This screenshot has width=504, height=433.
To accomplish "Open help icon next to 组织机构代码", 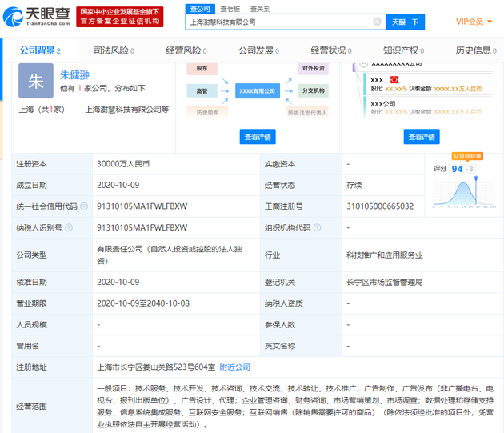I will pos(317,227).
